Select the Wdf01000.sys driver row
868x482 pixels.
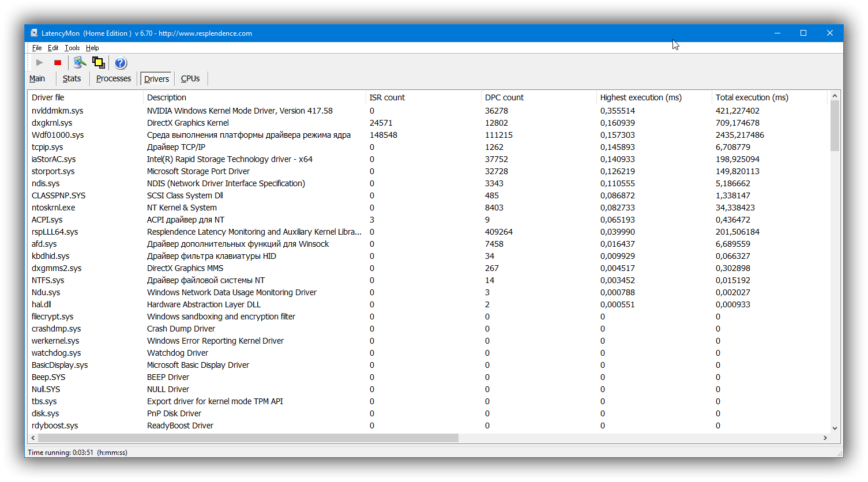click(x=58, y=135)
